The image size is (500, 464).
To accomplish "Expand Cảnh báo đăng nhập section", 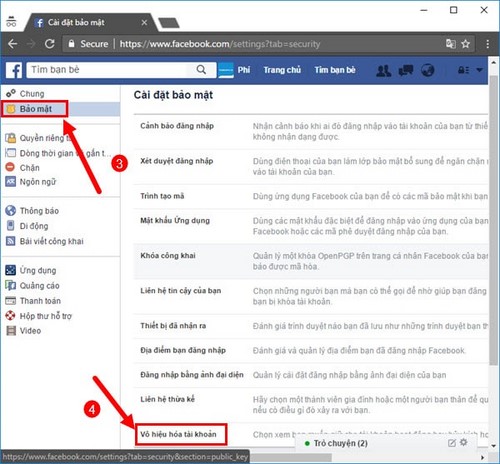I will [311, 131].
